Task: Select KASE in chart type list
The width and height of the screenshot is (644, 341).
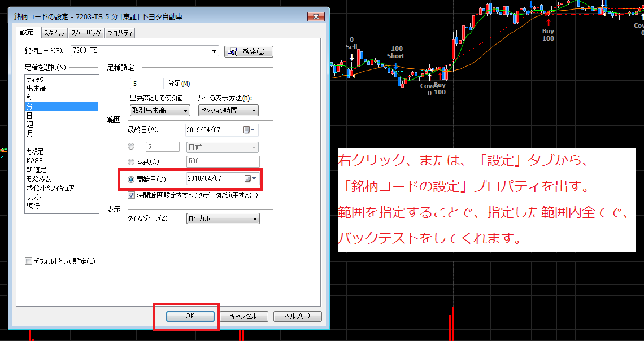Action: (62, 161)
